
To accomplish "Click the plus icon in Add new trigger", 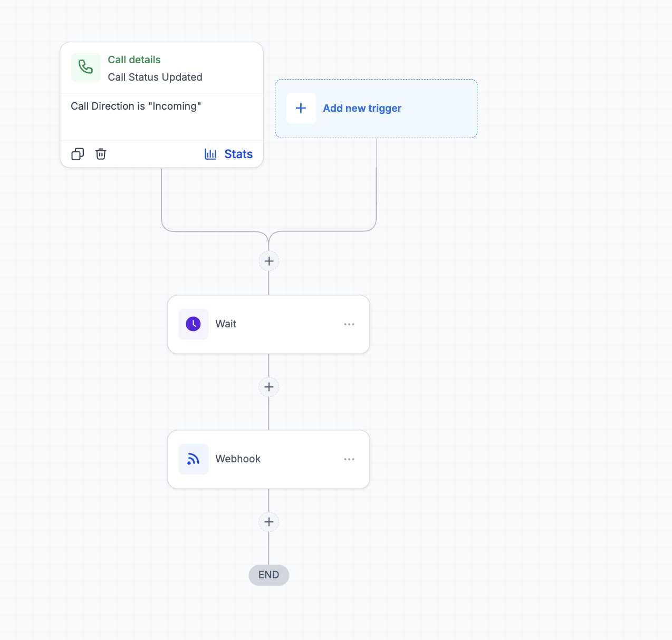I will [301, 108].
